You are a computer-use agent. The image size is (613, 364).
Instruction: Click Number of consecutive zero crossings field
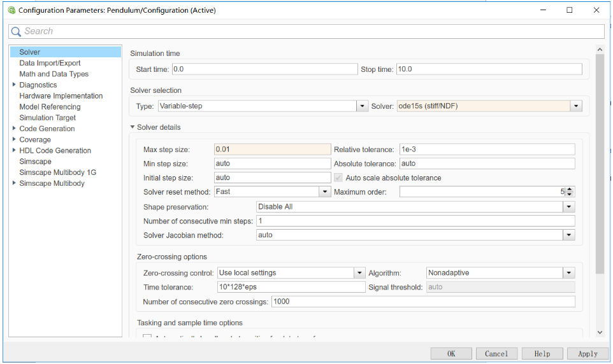pos(423,301)
